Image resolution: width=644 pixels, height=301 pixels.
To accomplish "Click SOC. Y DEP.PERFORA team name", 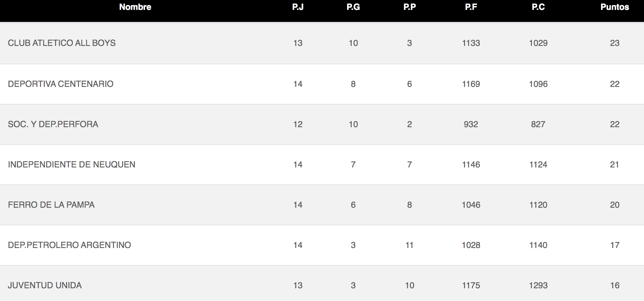I will (x=53, y=124).
